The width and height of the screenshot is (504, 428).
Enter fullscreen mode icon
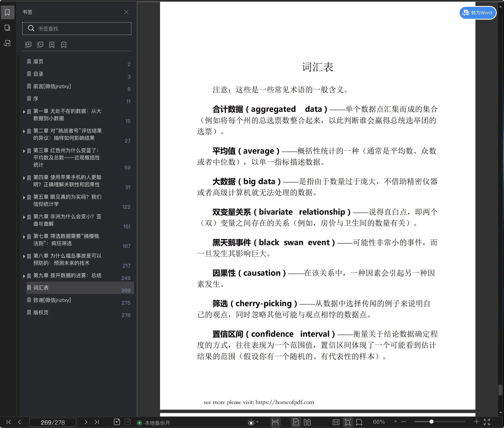(x=487, y=422)
